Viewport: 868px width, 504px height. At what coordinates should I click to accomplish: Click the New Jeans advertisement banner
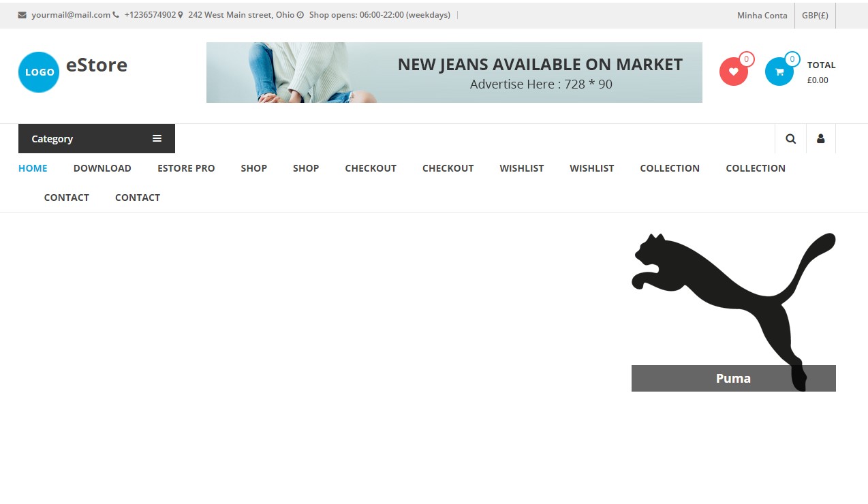coord(454,73)
